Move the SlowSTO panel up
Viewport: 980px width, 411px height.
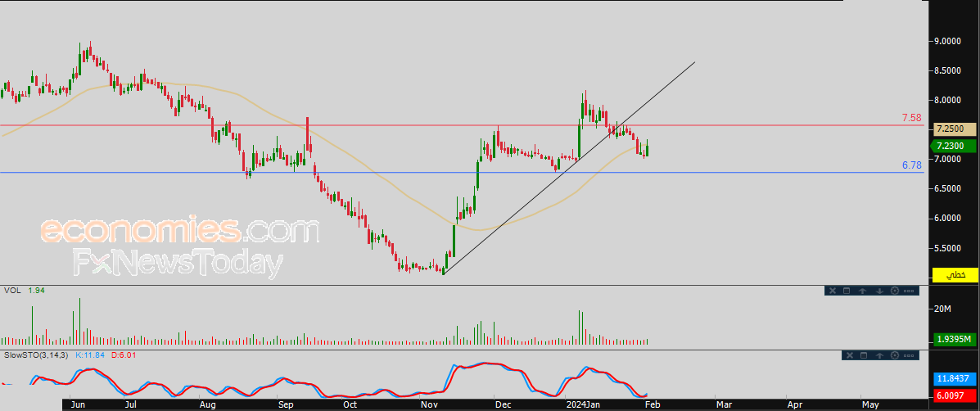click(879, 355)
